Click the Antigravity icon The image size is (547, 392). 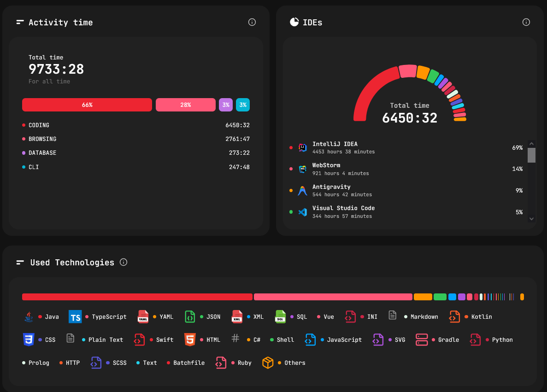pos(302,190)
